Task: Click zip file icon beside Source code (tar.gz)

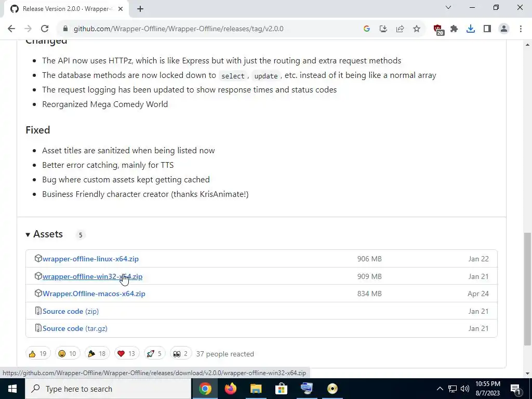Action: click(38, 328)
